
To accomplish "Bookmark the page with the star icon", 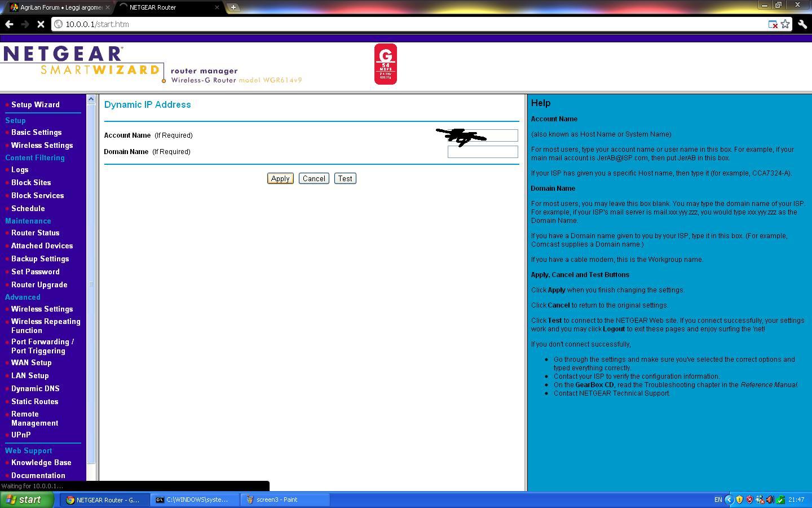I will tap(785, 24).
